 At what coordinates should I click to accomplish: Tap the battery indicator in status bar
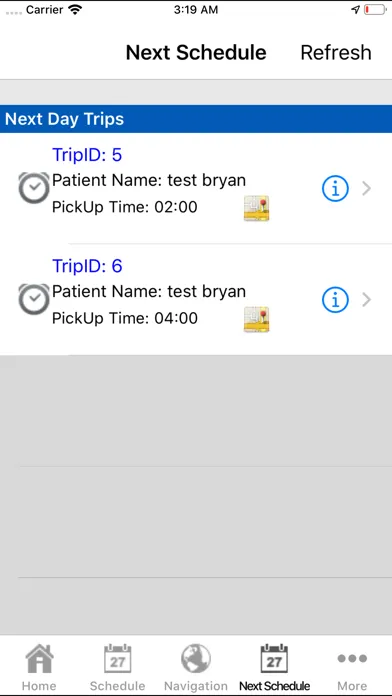coord(374,10)
